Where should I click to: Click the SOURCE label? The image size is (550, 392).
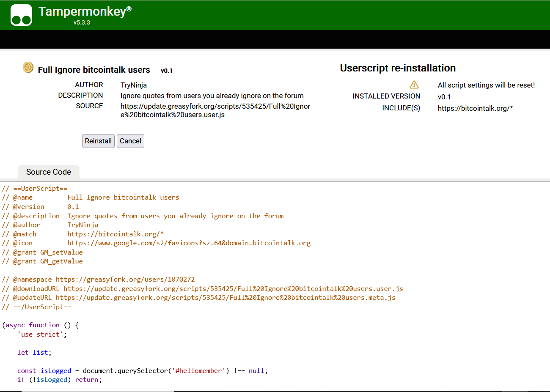89,106
